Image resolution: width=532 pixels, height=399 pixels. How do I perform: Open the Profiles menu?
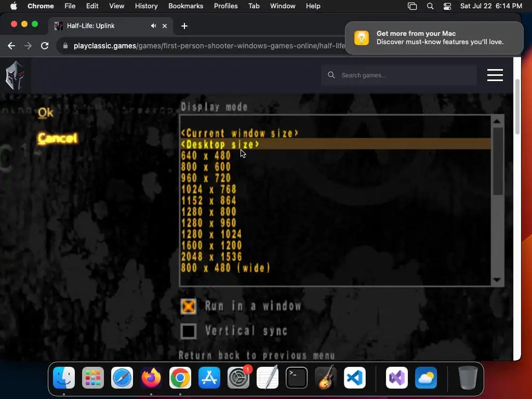[x=225, y=6]
